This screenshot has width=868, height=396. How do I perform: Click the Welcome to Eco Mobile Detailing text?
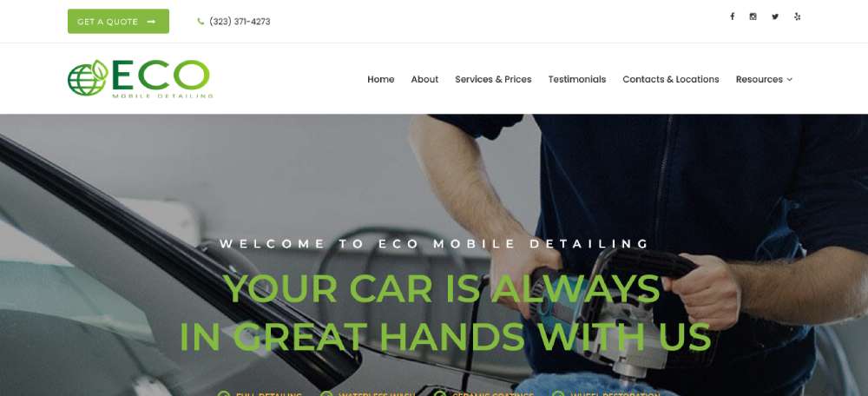click(434, 244)
